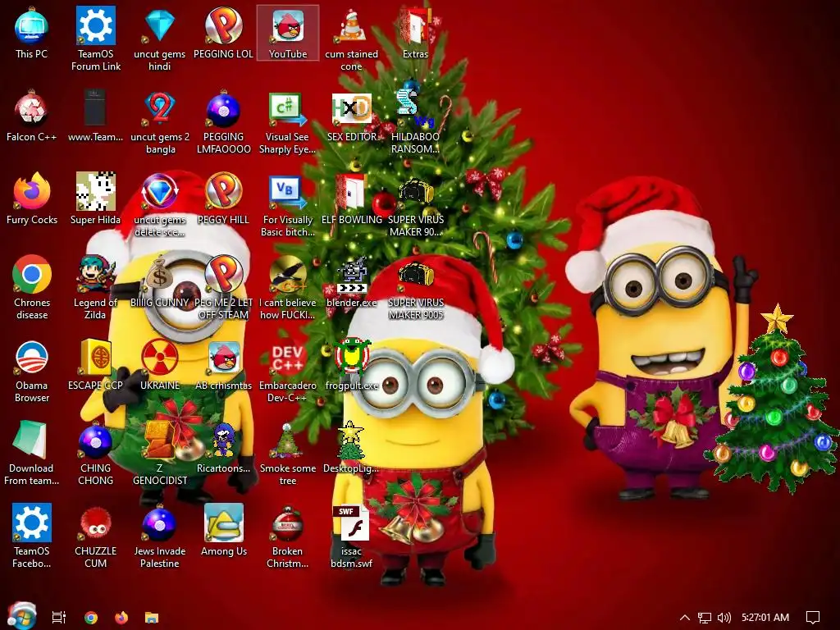Select the HILDABOO RANSOM icon
This screenshot has width=840, height=630.
[x=415, y=122]
